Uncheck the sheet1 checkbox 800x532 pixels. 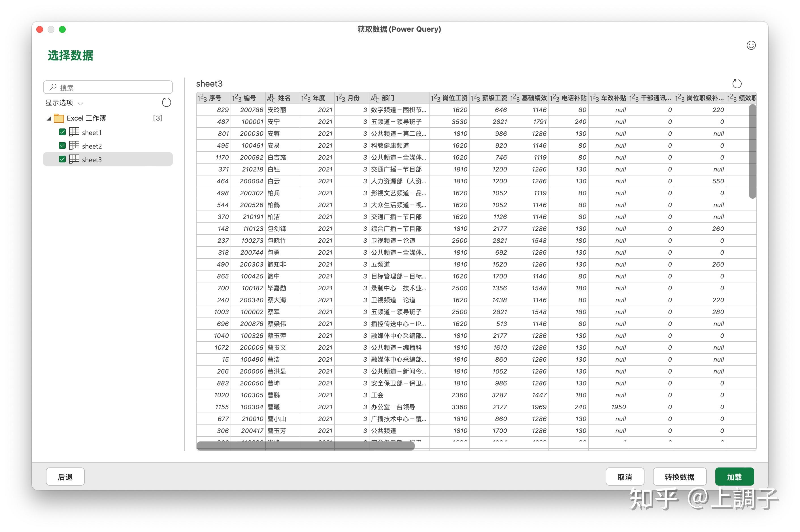click(62, 132)
